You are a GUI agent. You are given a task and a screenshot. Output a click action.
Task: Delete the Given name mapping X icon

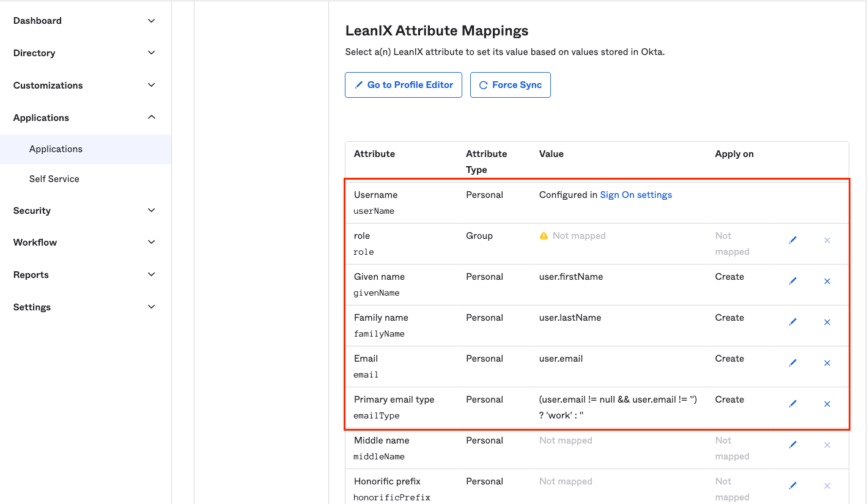click(827, 282)
